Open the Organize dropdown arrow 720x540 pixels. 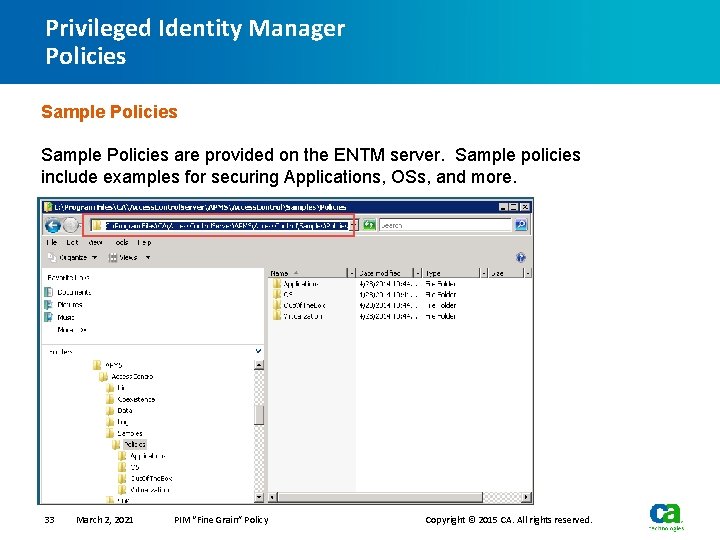click(x=94, y=258)
